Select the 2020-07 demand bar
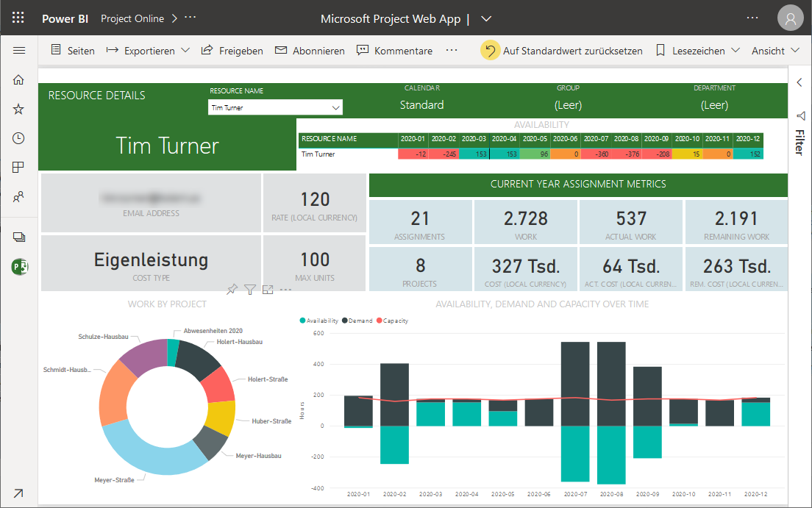Viewport: 812px width, 508px height. [575, 384]
